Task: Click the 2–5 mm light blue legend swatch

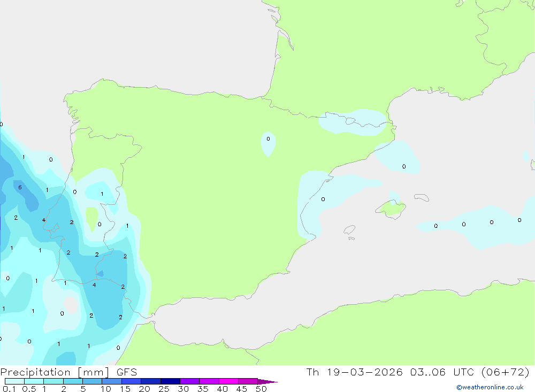Action: pyautogui.click(x=73, y=381)
